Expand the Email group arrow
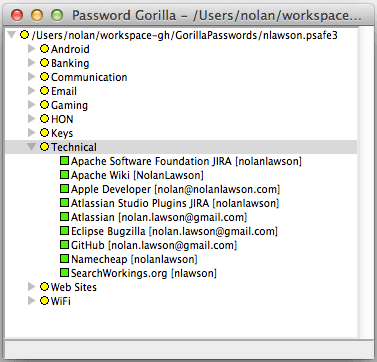This screenshot has height=362, width=377. [32, 91]
